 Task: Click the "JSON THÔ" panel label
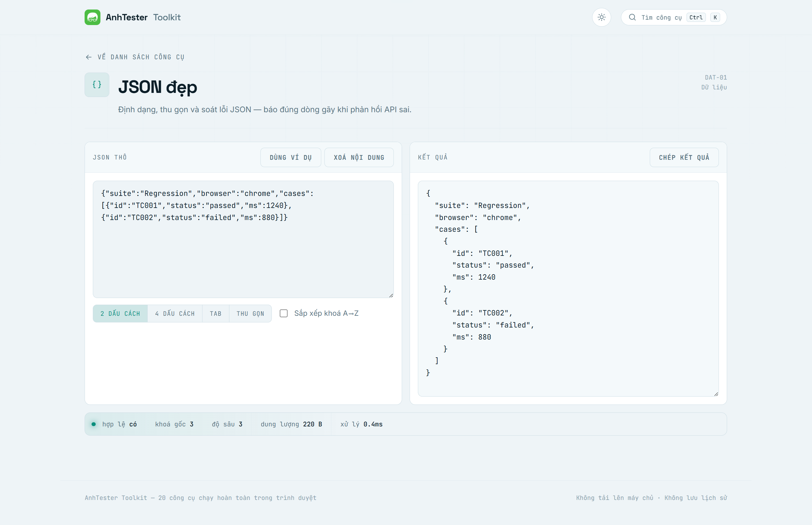tap(110, 158)
